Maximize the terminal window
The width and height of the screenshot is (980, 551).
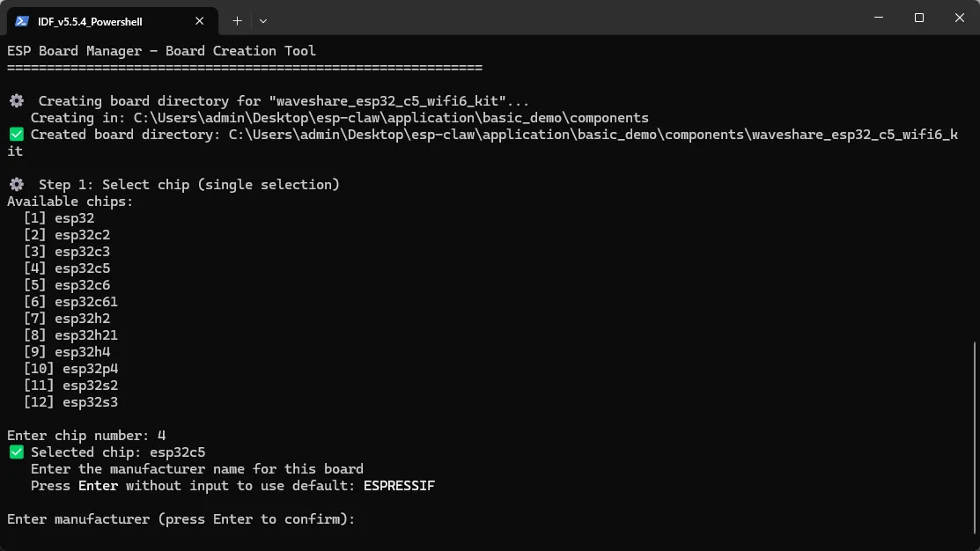coord(918,18)
